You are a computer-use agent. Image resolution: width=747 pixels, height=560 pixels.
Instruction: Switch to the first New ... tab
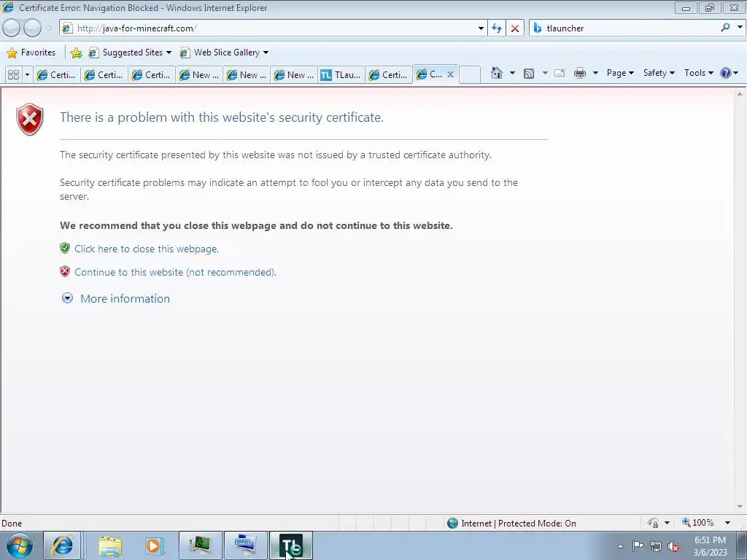click(x=199, y=75)
